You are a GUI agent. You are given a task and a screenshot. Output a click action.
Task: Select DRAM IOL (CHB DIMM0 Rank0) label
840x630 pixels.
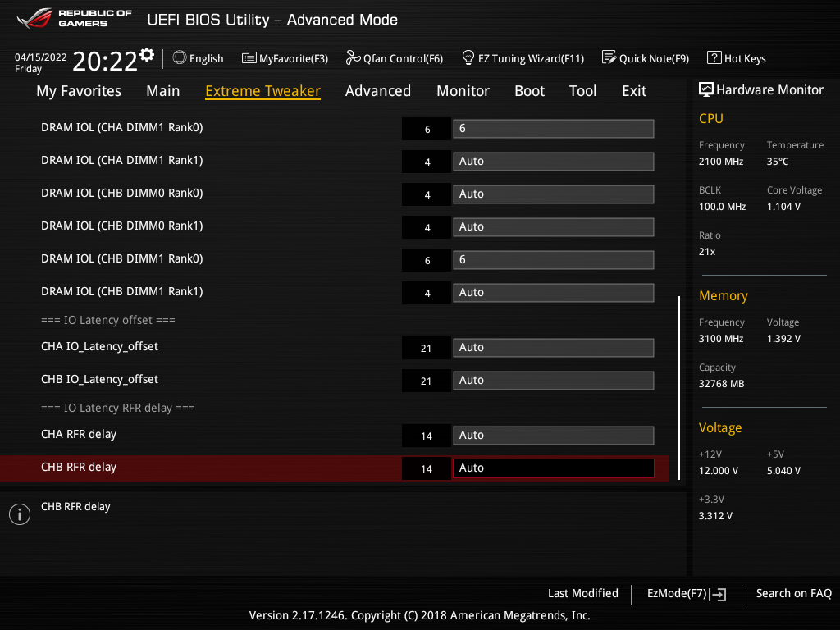[122, 193]
